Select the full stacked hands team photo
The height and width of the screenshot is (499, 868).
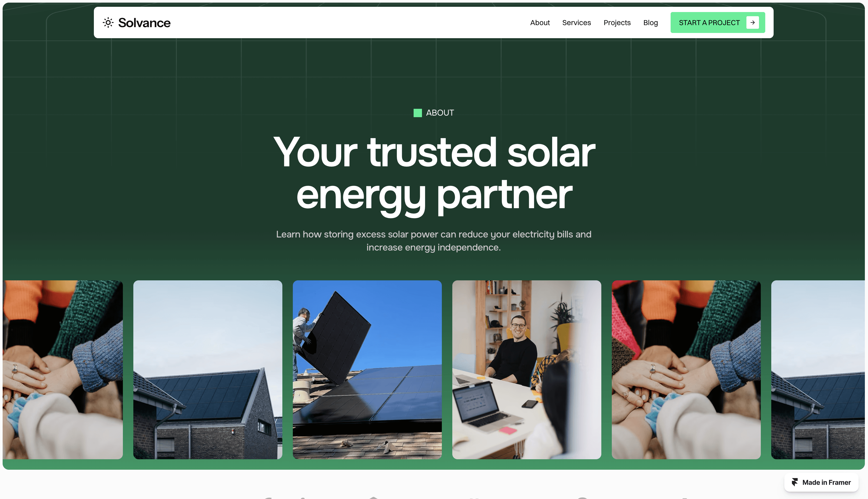point(686,370)
